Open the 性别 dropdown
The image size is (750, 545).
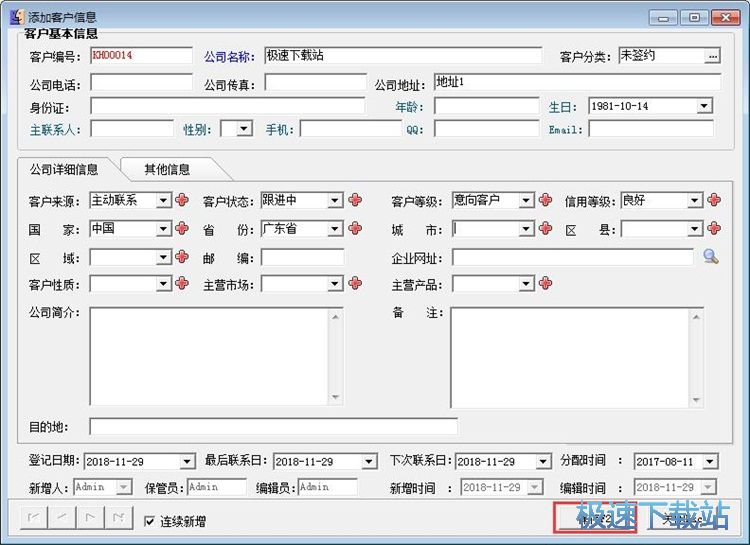(x=245, y=129)
